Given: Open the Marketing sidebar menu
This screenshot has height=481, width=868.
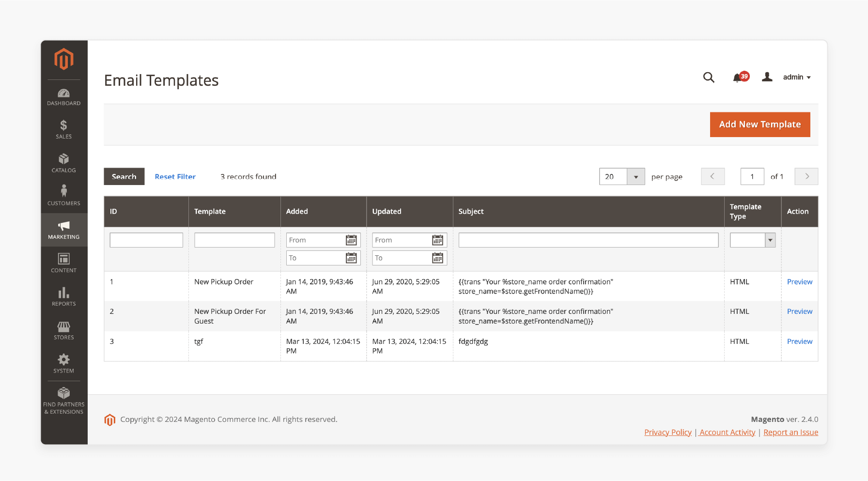Looking at the screenshot, I should (64, 230).
